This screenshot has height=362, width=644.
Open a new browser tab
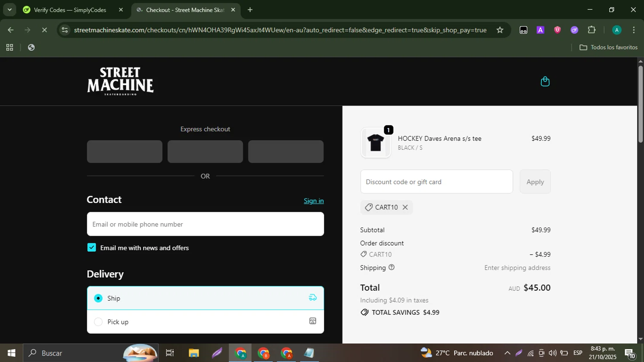coord(250,9)
